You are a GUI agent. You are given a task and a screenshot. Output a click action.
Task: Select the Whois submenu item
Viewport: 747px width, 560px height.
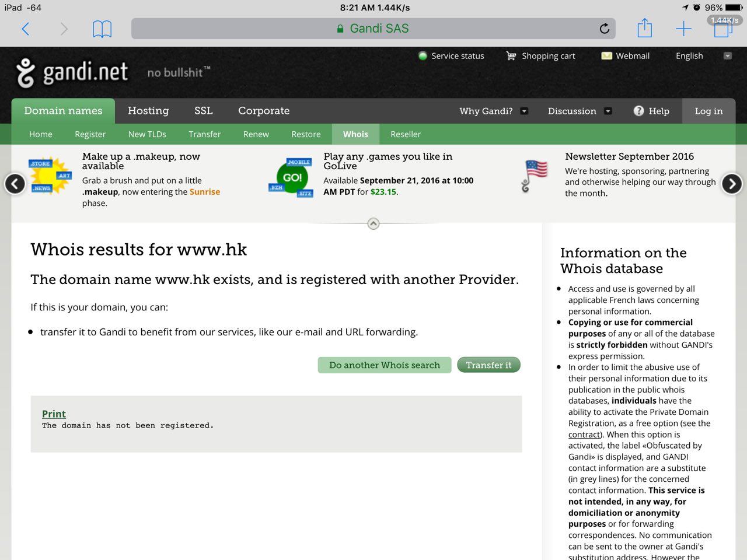(356, 134)
